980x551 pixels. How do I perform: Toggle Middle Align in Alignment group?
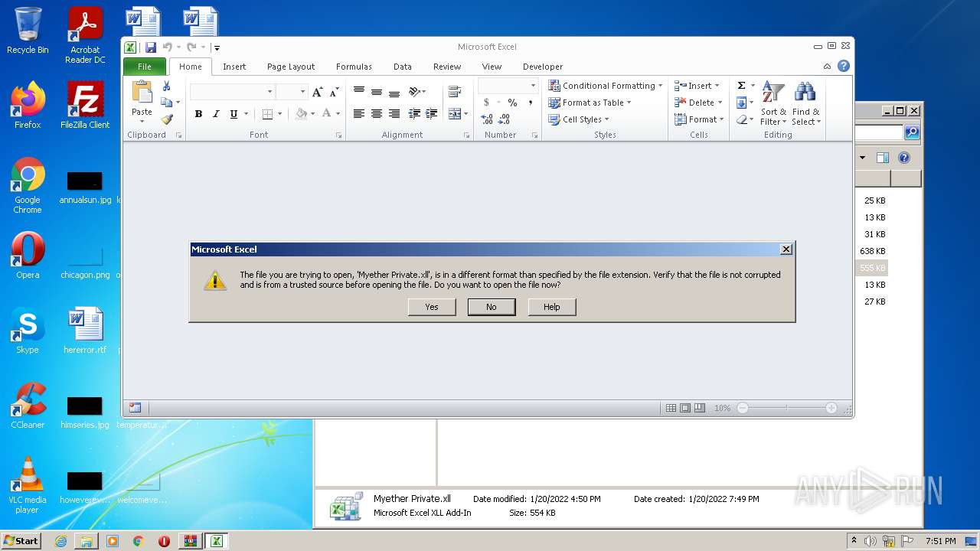click(x=376, y=92)
